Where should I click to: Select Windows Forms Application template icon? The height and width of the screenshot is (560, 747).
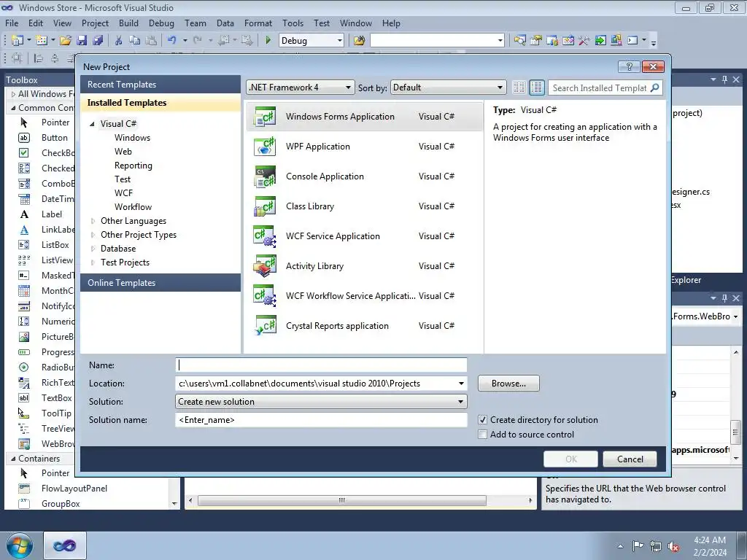[x=265, y=117]
